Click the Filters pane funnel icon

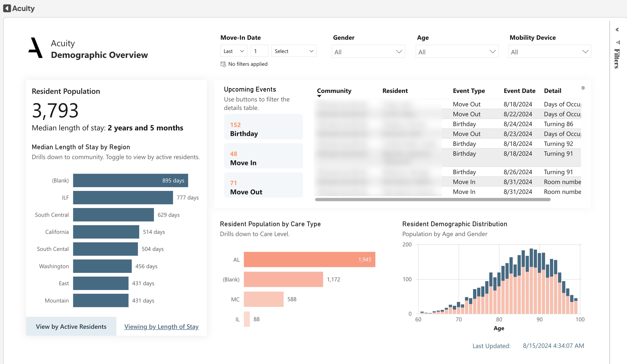point(618,42)
